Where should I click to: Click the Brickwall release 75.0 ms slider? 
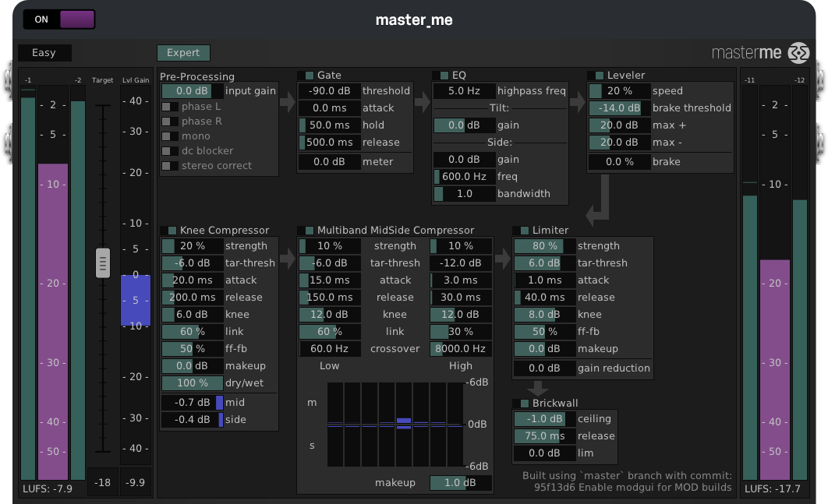pos(544,436)
